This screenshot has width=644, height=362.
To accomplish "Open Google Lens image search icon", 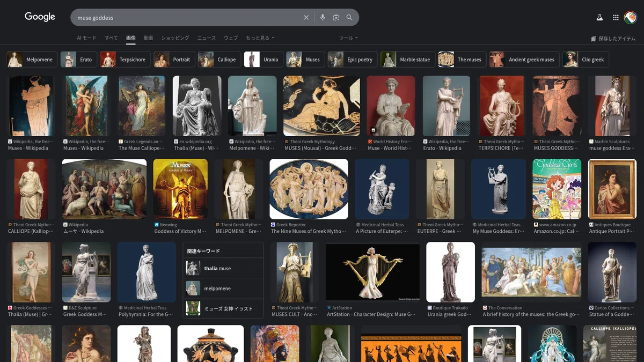I will point(336,18).
